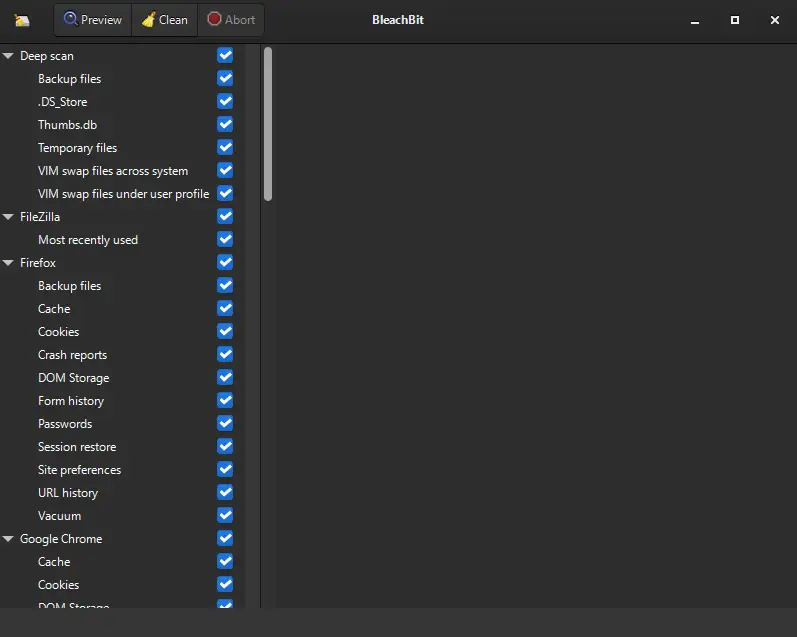Click the Preview magnifier button

coord(93,20)
